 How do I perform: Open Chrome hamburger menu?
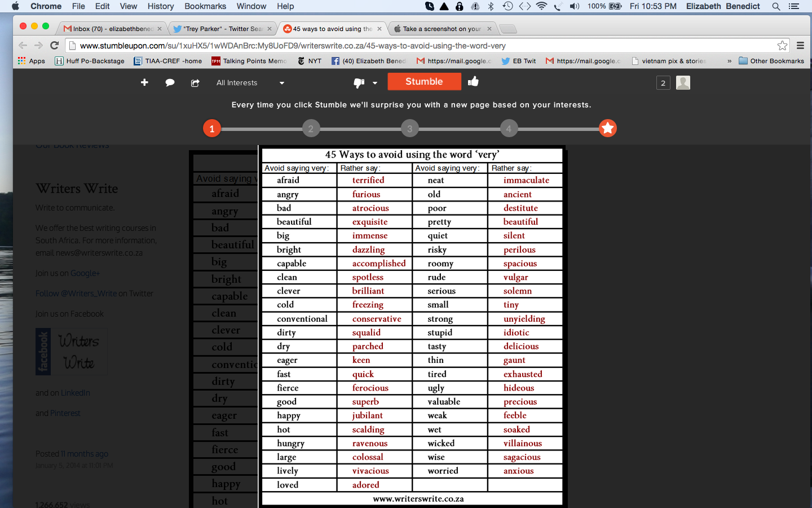tap(800, 46)
